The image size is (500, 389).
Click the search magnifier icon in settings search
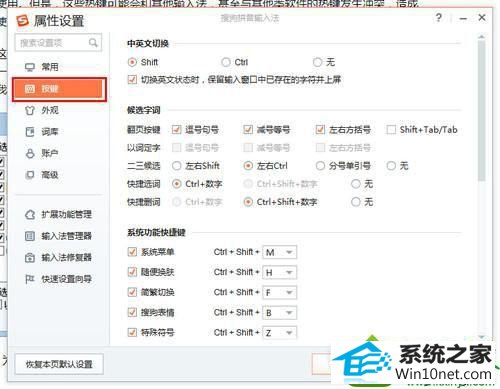[x=93, y=43]
